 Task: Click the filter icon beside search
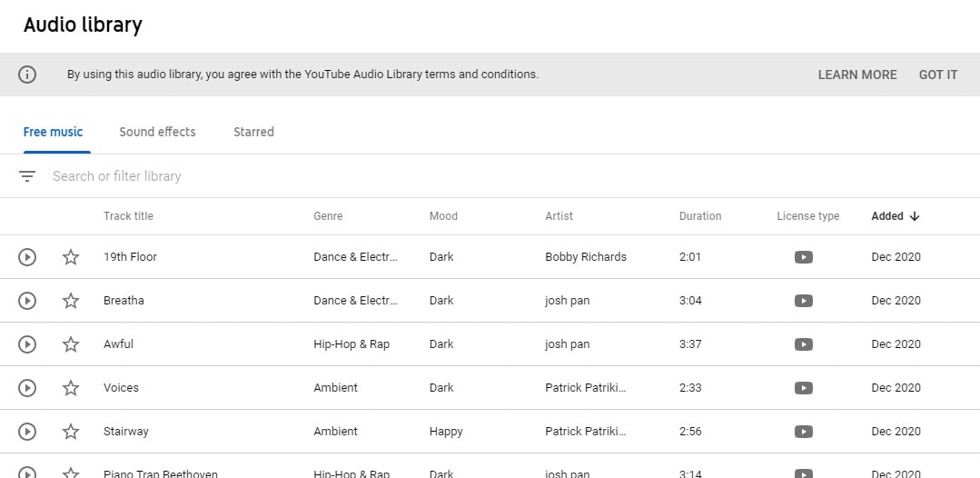pos(27,176)
